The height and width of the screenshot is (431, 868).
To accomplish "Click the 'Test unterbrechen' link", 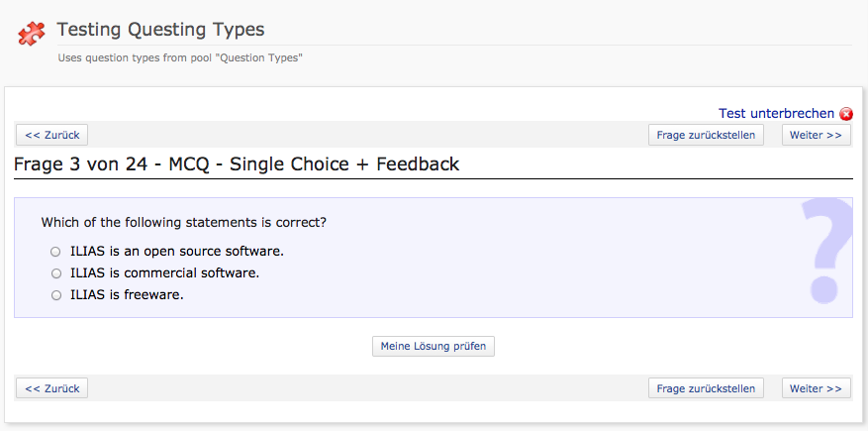I will (x=776, y=114).
